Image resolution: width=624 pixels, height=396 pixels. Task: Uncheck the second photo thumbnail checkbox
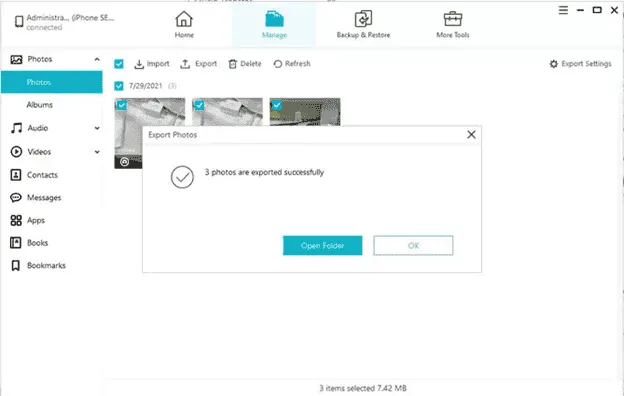199,105
